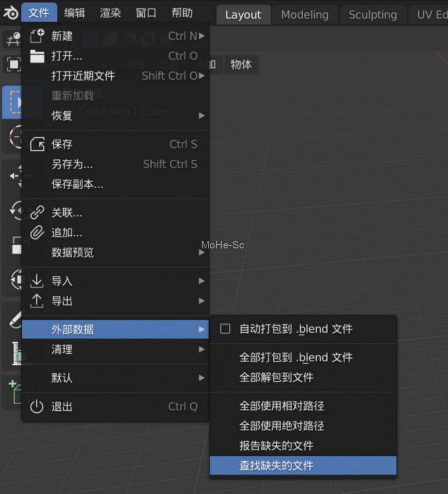
Task: Open the 物体 menu in viewport header
Action: [241, 65]
